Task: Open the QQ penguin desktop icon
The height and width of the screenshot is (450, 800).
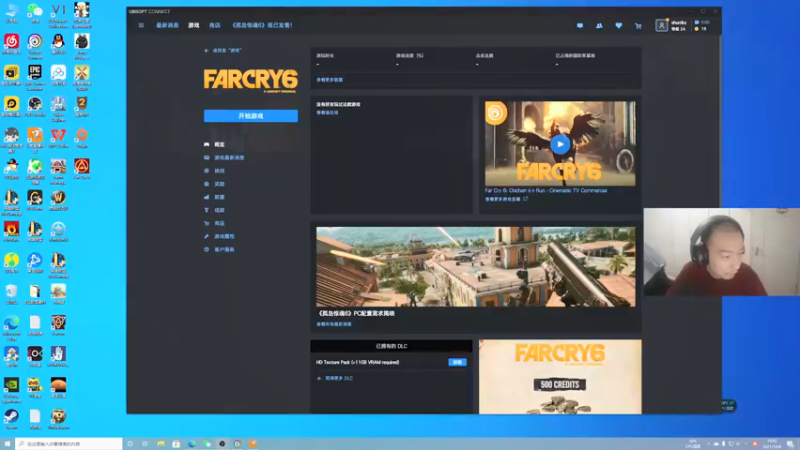Action: coord(58,44)
